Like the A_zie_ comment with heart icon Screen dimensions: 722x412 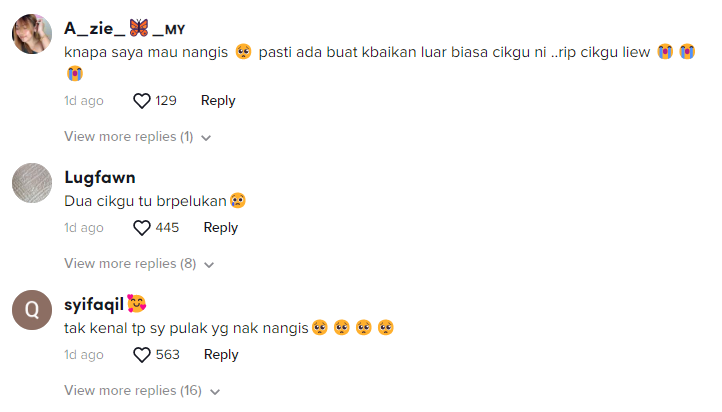pyautogui.click(x=142, y=101)
